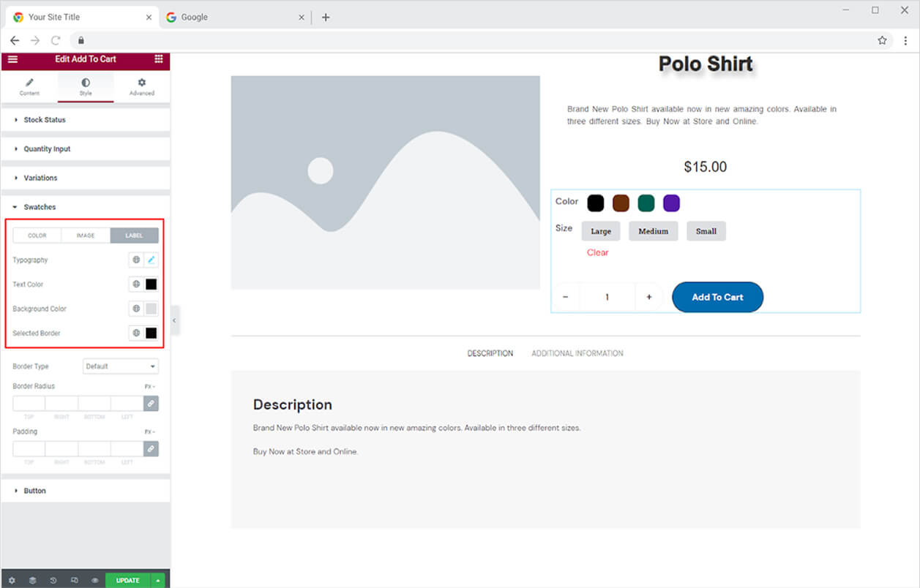
Task: Expand the Quantity Input section
Action: pyautogui.click(x=47, y=149)
